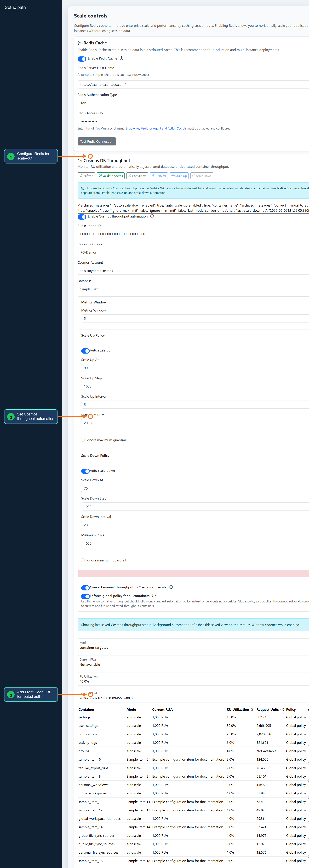This screenshot has height=868, width=309.
Task: Click info icon beside Request Units column header
Action: pos(282,709)
